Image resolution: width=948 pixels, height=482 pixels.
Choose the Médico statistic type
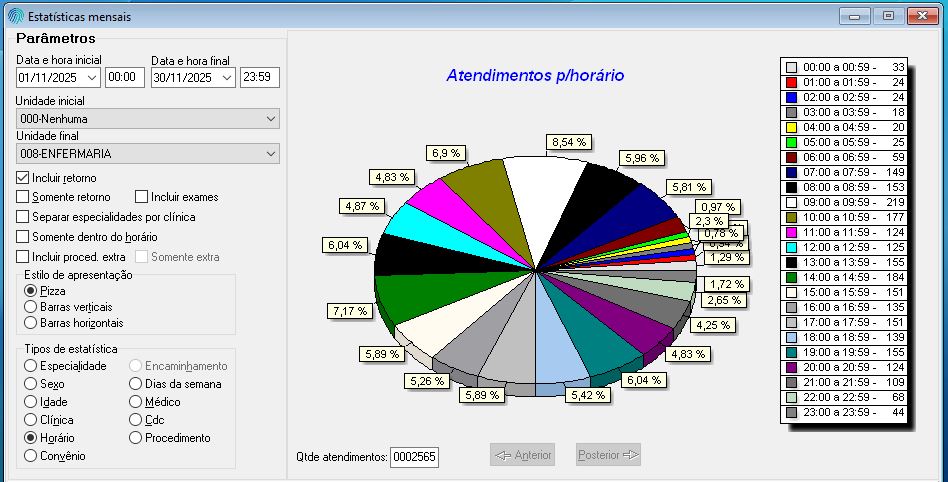(136, 402)
